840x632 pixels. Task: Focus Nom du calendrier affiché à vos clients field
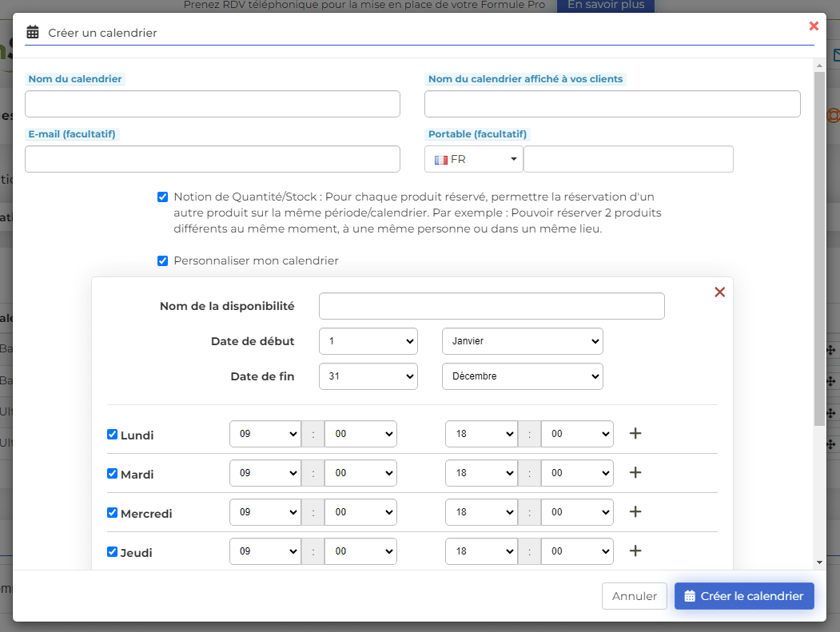[x=612, y=104]
